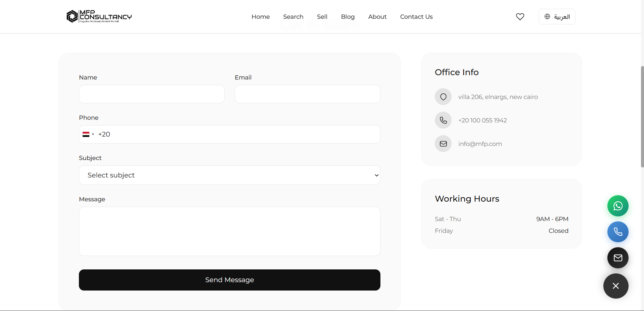Navigate to the Blog menu item
This screenshot has width=644, height=311.
pyautogui.click(x=348, y=16)
